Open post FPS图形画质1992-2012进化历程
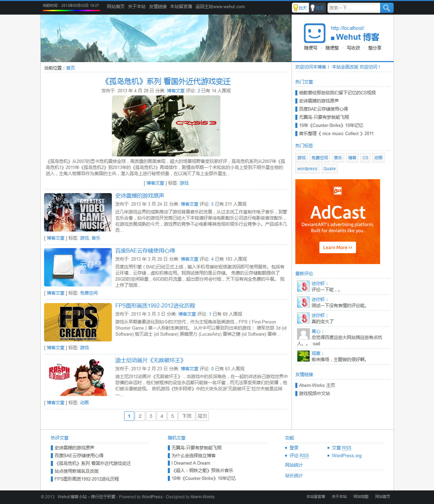The image size is (434, 504). point(155,306)
